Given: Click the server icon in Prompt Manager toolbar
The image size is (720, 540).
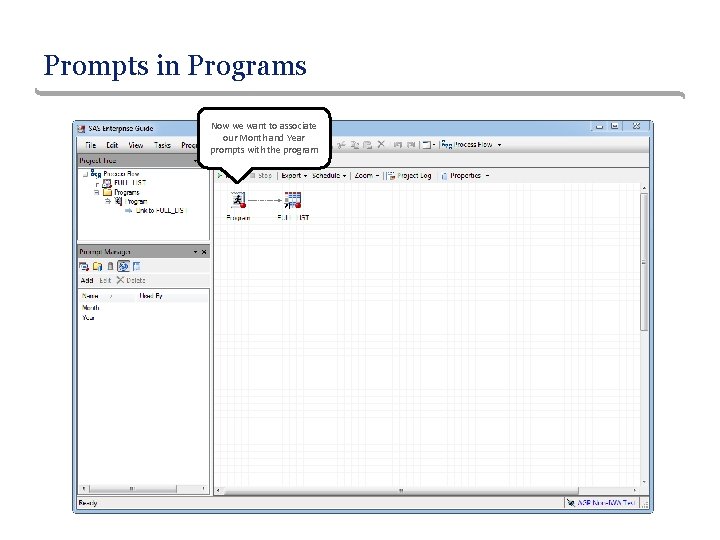Looking at the screenshot, I should 110,266.
